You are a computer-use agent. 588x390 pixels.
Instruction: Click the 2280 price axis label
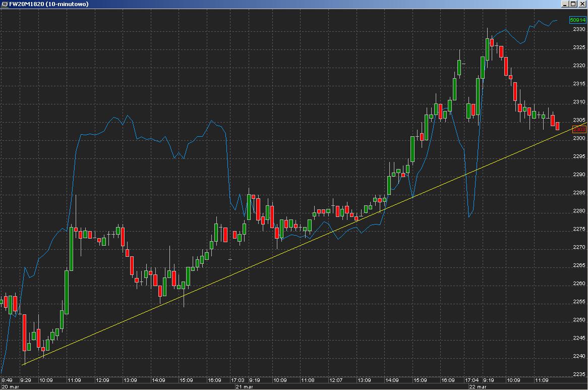point(579,211)
